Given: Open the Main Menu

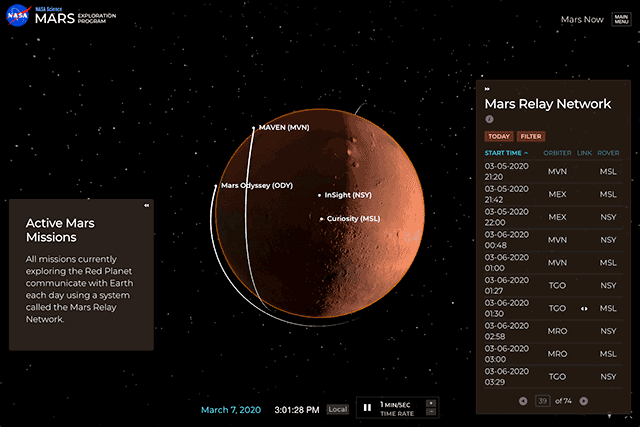Looking at the screenshot, I should click(621, 20).
